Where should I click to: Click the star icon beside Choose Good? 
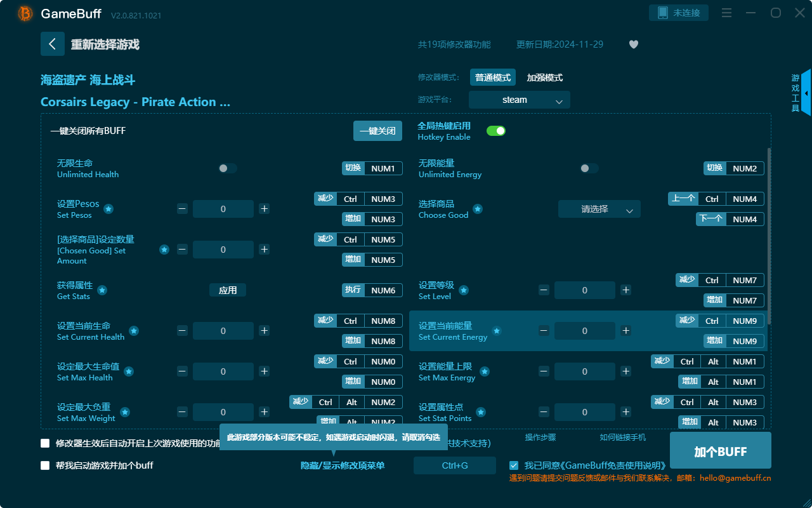[x=478, y=209]
